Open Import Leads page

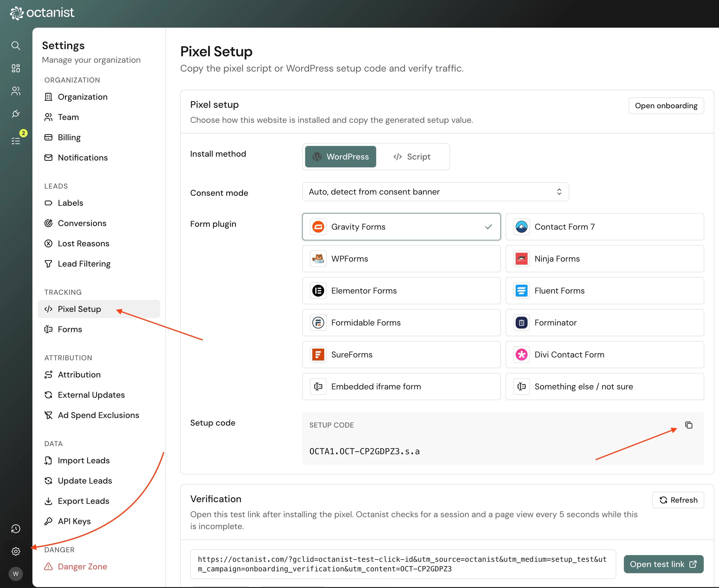98,461
